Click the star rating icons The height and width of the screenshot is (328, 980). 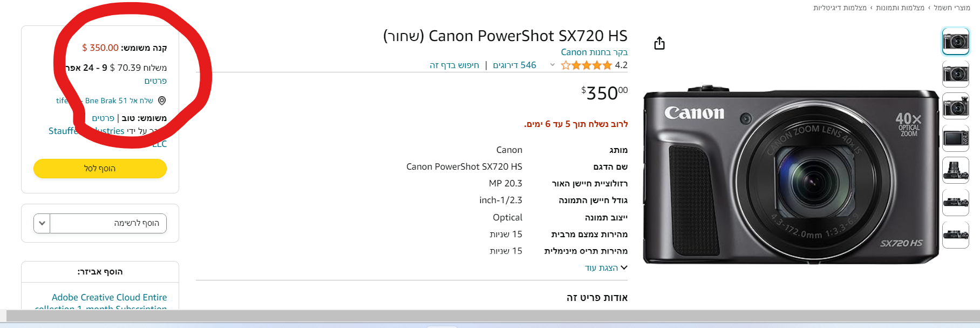point(586,65)
